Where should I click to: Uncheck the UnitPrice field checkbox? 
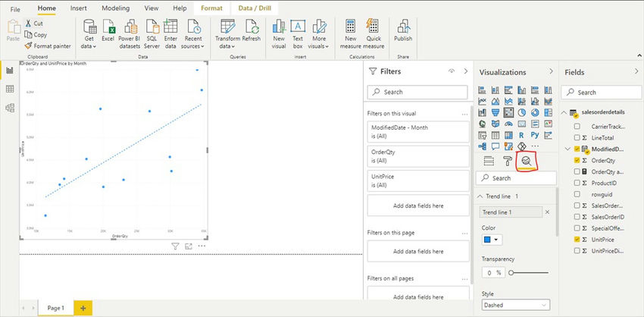(577, 240)
